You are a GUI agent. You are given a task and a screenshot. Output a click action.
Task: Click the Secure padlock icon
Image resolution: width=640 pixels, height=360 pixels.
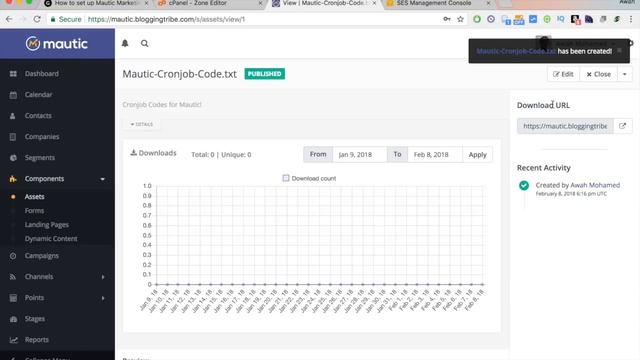pos(53,19)
